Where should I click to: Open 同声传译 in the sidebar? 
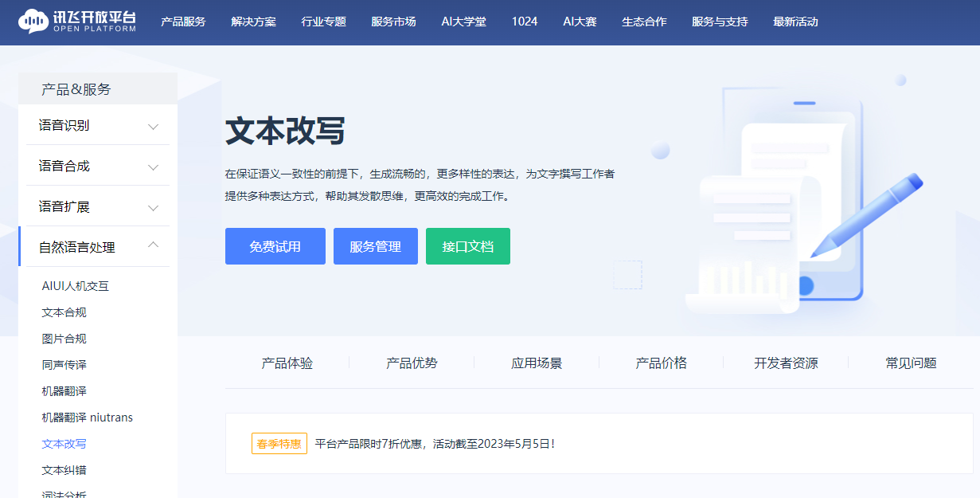click(64, 365)
